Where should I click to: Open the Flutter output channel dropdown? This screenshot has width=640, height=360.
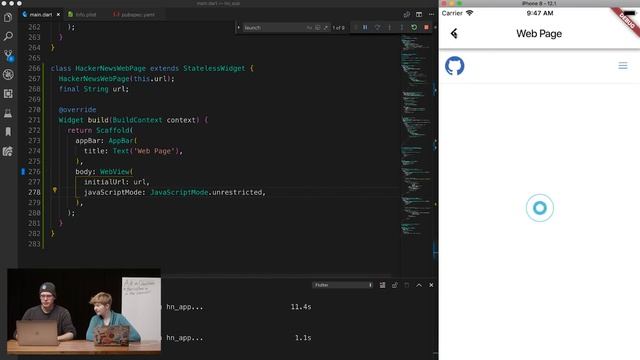point(342,285)
